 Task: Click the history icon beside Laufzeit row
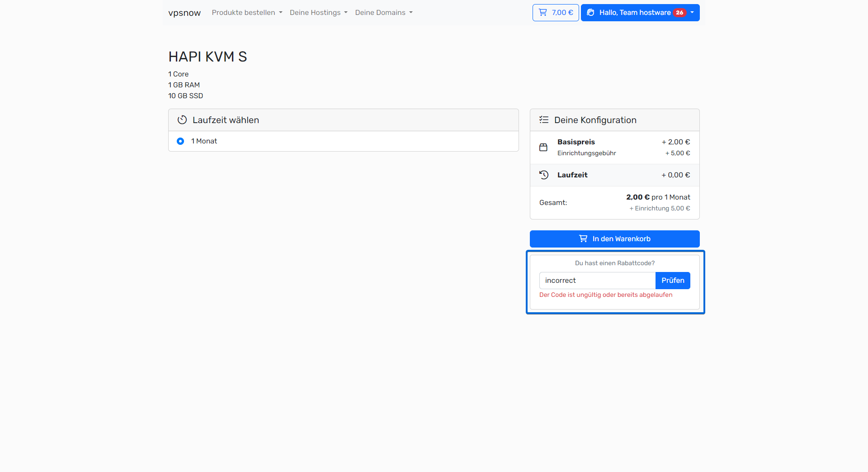[x=544, y=175]
